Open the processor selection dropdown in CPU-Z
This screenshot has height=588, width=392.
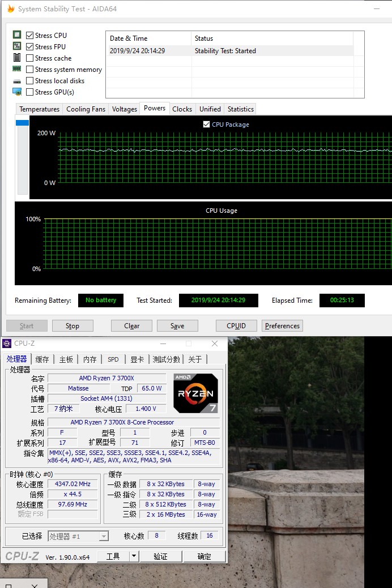click(x=104, y=537)
